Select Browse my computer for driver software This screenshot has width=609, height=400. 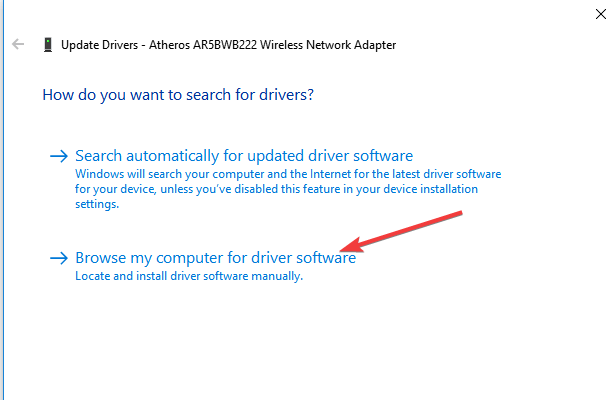pyautogui.click(x=216, y=258)
